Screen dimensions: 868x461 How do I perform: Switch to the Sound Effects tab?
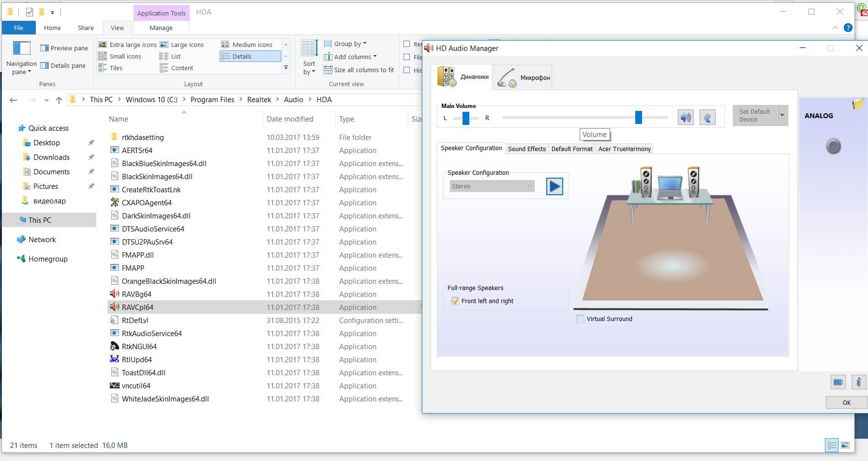coord(526,149)
